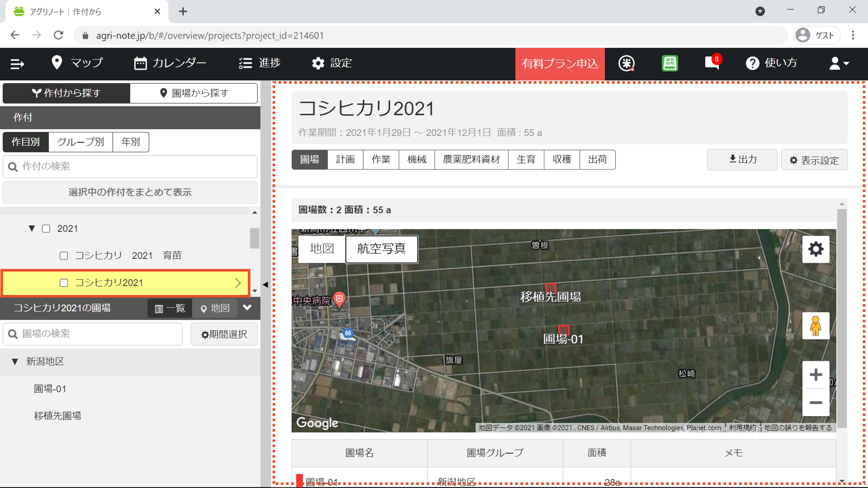Select the 圃場 tab
This screenshot has width=868, height=488.
[310, 160]
